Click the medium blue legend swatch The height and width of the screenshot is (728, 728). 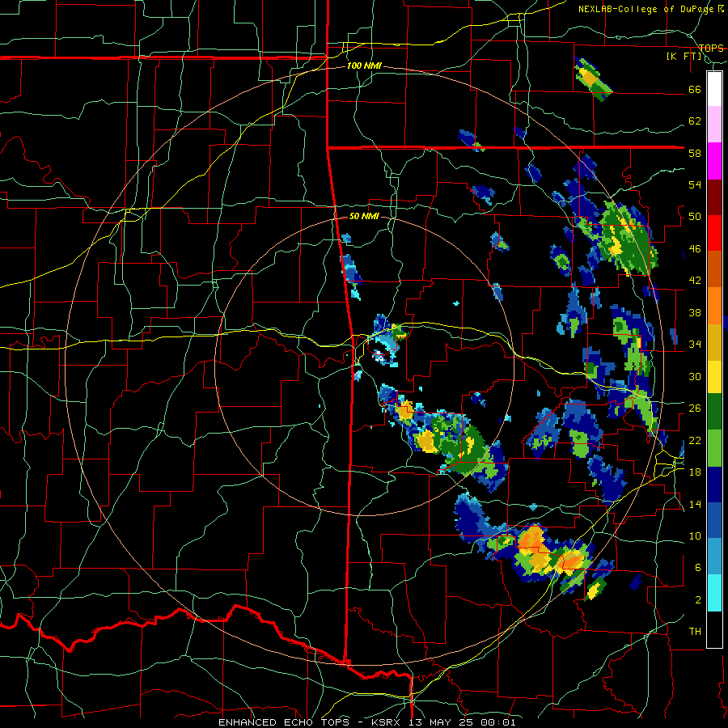tap(714, 520)
